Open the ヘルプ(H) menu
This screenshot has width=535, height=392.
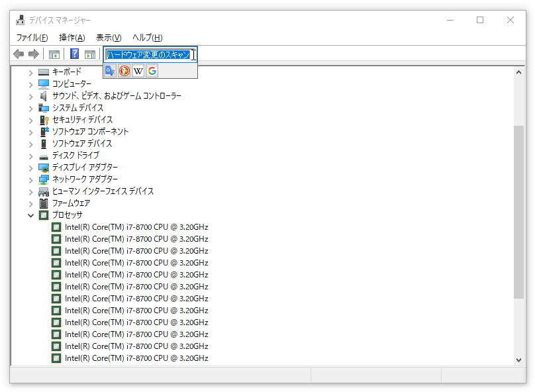coord(148,38)
